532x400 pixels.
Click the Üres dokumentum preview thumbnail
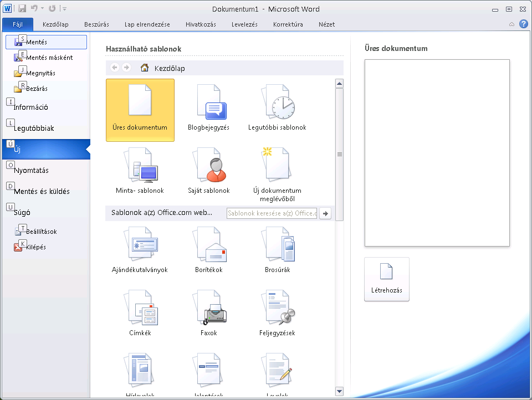click(x=437, y=153)
